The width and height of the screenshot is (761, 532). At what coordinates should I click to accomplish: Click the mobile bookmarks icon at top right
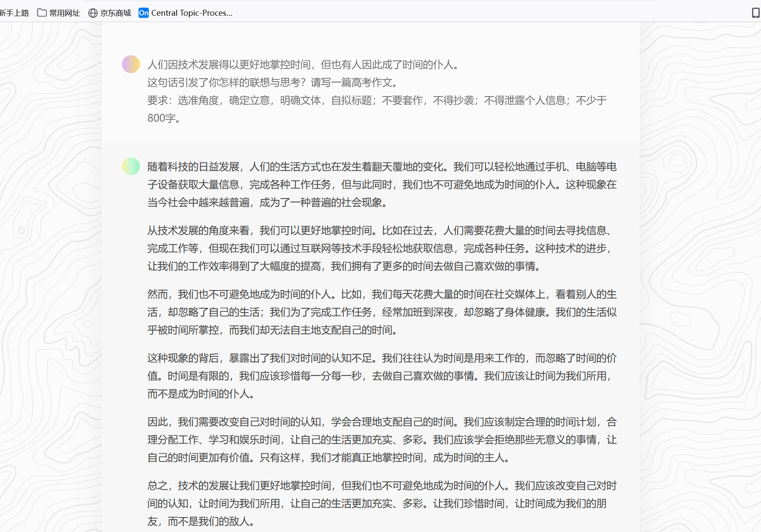pyautogui.click(x=756, y=13)
